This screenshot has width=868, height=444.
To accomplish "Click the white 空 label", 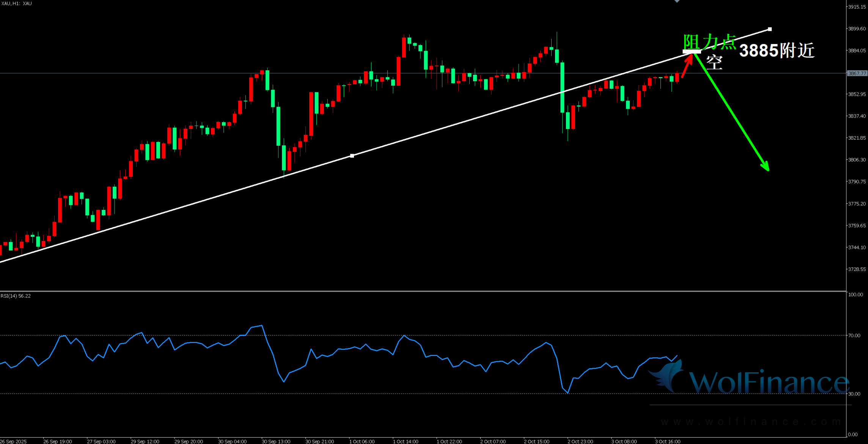I will coord(714,63).
